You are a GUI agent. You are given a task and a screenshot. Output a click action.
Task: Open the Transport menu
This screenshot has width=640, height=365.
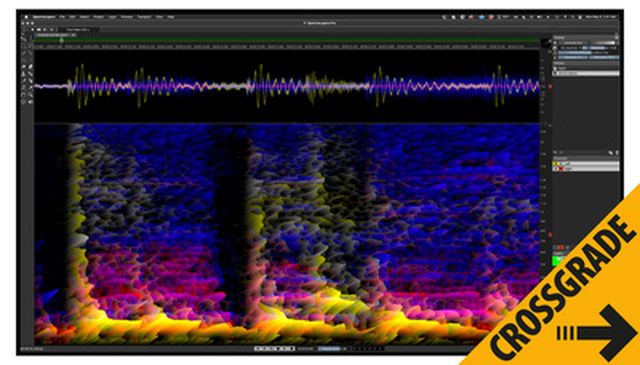click(144, 17)
